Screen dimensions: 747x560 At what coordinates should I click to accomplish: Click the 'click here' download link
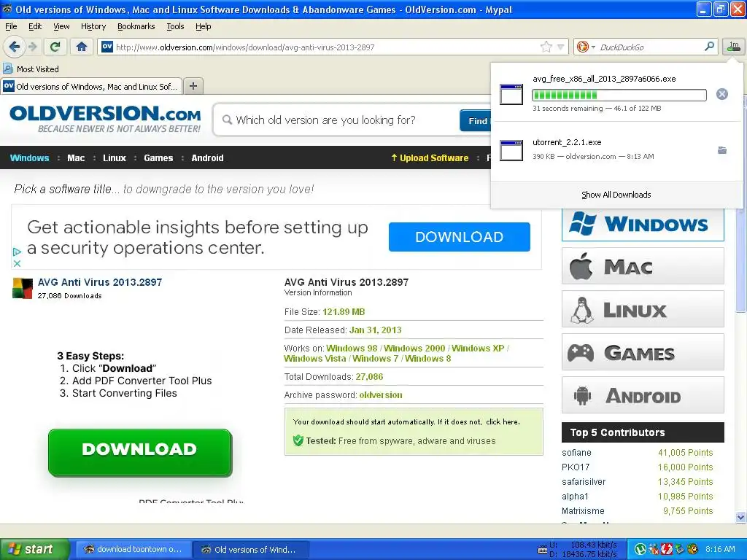(x=502, y=422)
